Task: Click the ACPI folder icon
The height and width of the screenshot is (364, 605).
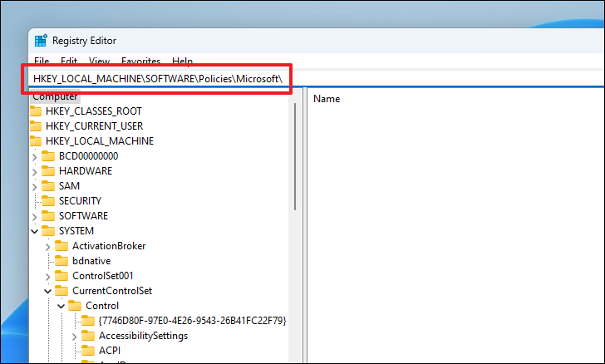Action: 88,352
